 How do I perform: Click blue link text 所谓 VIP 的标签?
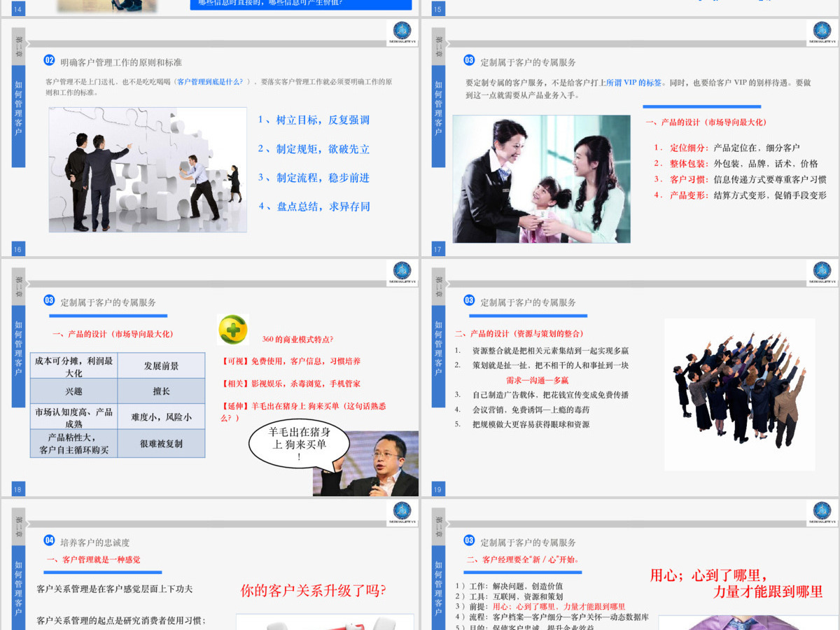(633, 83)
